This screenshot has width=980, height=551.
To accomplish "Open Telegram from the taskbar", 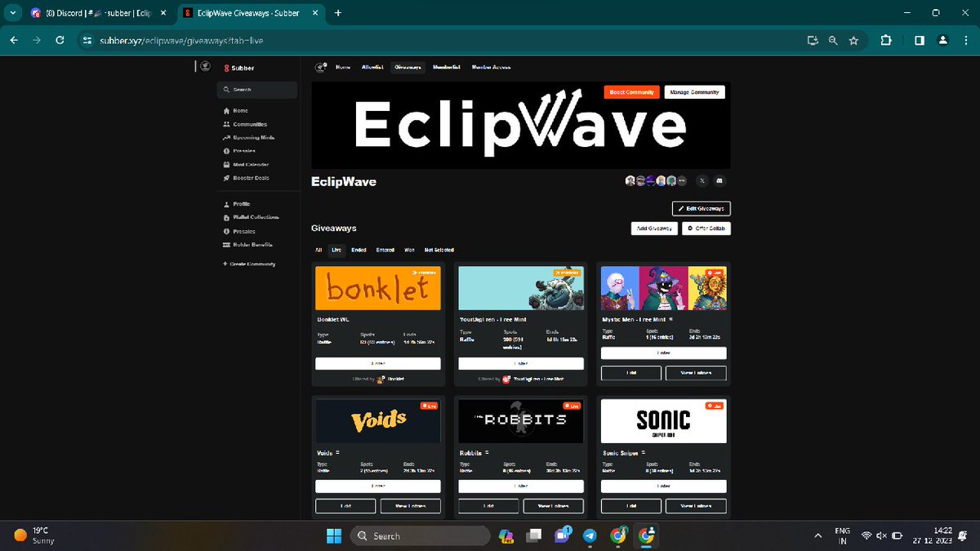I will point(590,535).
